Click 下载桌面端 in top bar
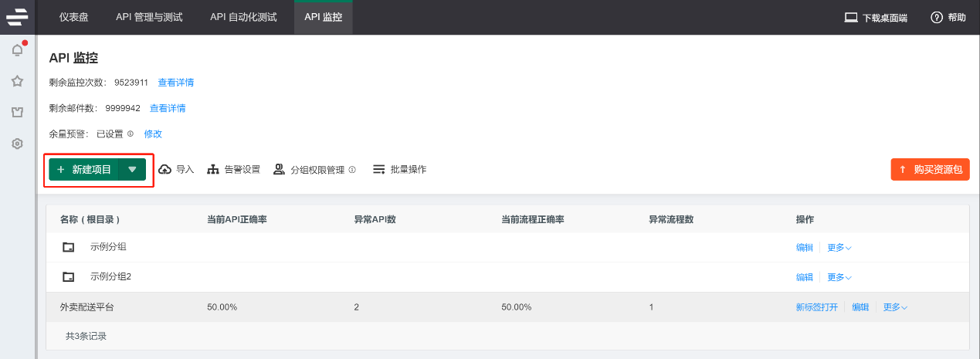 coord(876,17)
